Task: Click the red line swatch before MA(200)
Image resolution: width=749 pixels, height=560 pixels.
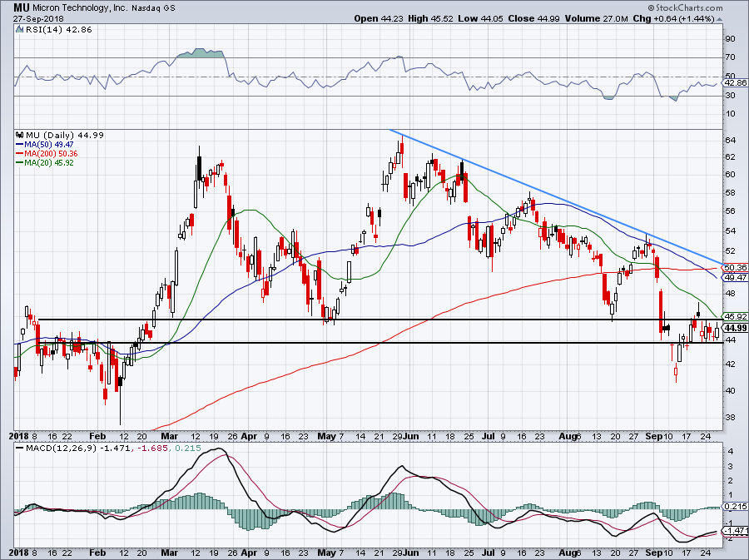Action: [20, 154]
